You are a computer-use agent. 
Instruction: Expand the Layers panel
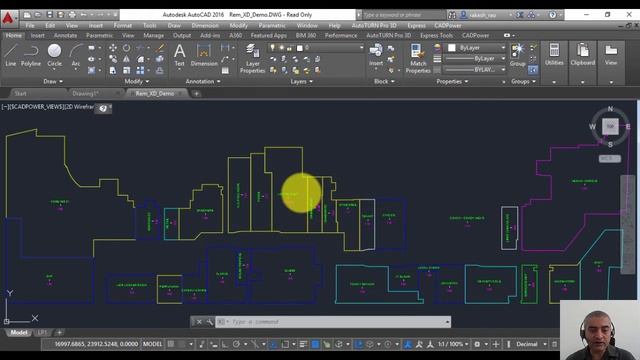click(x=301, y=81)
